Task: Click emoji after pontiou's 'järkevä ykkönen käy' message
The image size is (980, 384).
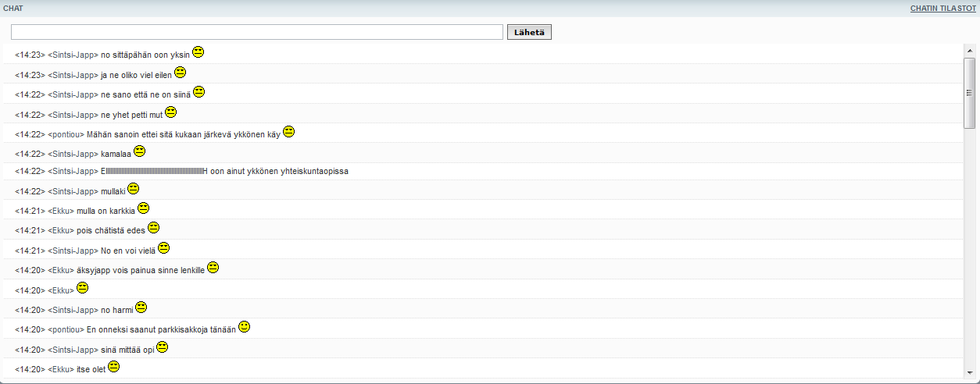Action: (x=289, y=132)
